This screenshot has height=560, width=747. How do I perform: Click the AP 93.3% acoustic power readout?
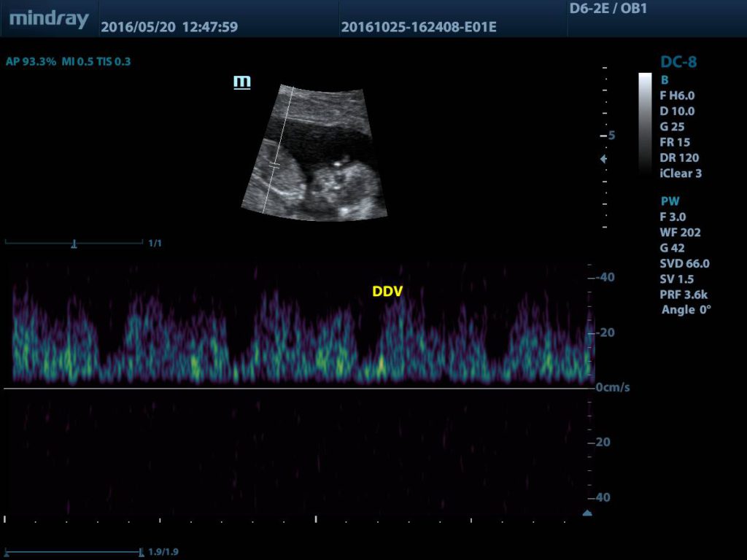[x=31, y=62]
